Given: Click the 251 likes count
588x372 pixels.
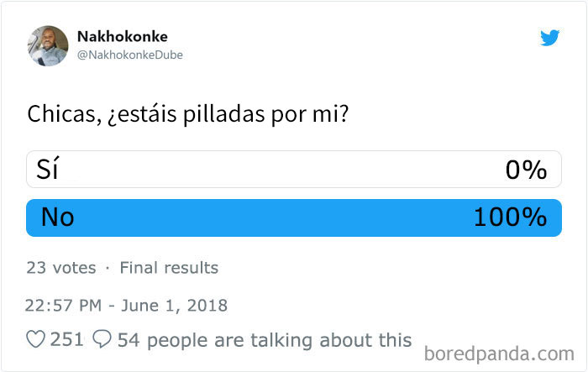Looking at the screenshot, I should click(66, 339).
